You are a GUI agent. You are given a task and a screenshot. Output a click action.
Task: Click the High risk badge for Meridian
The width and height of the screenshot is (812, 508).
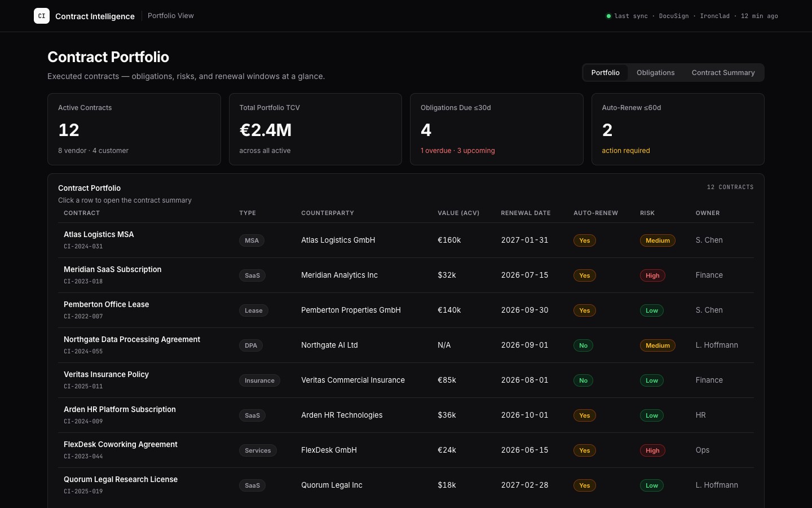coord(652,275)
